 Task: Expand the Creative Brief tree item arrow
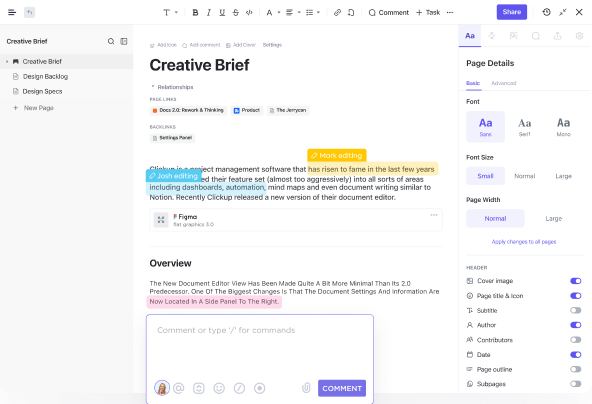[x=7, y=62]
